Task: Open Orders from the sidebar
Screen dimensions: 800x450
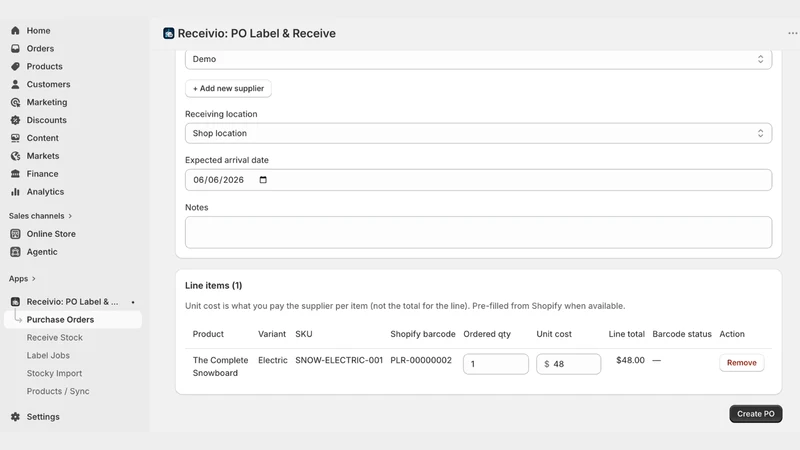Action: tap(40, 48)
